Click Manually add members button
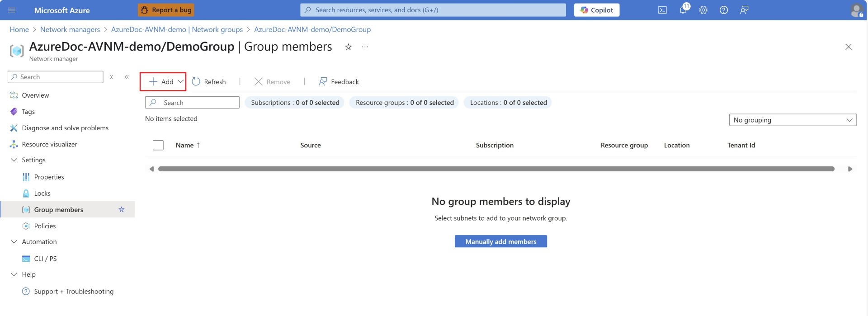 pyautogui.click(x=501, y=241)
